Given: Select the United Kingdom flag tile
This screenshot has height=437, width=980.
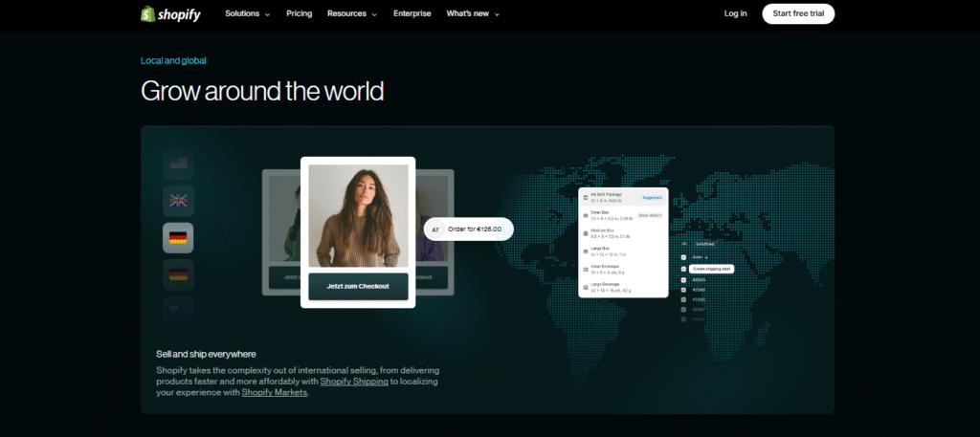Looking at the screenshot, I should click(178, 201).
